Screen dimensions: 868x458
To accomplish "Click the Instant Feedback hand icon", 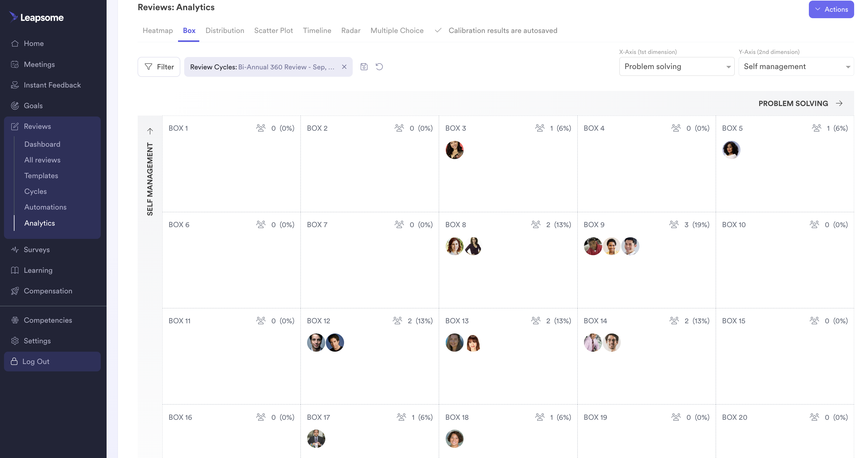I will coord(15,85).
